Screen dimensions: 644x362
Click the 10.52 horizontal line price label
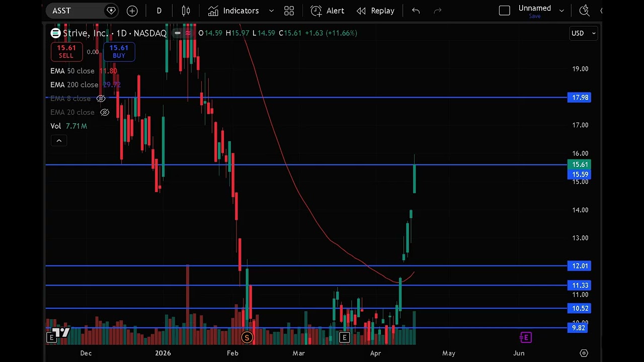point(579,308)
